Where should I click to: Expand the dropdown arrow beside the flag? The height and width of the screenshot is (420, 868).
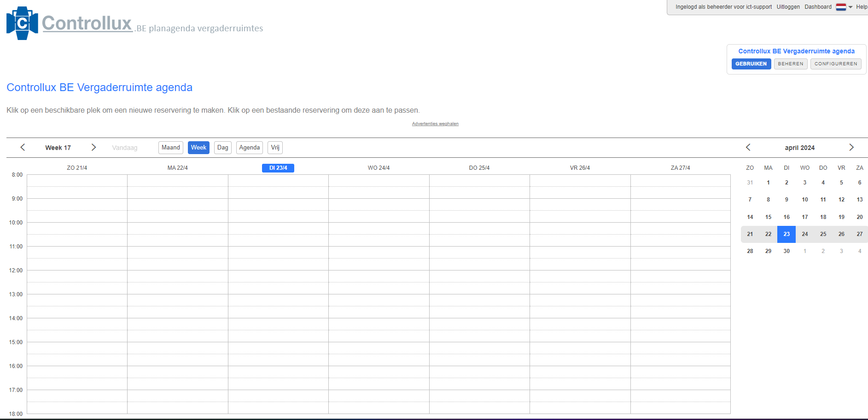pyautogui.click(x=851, y=7)
